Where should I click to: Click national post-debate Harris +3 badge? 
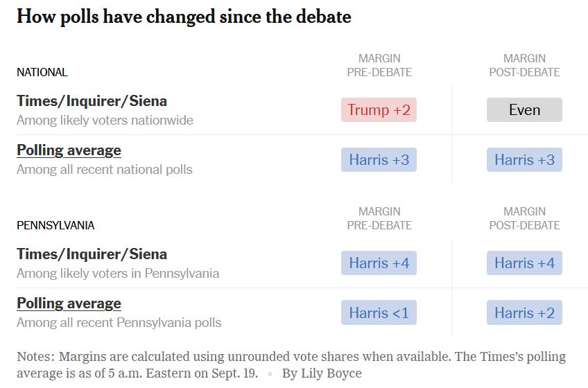tap(524, 159)
